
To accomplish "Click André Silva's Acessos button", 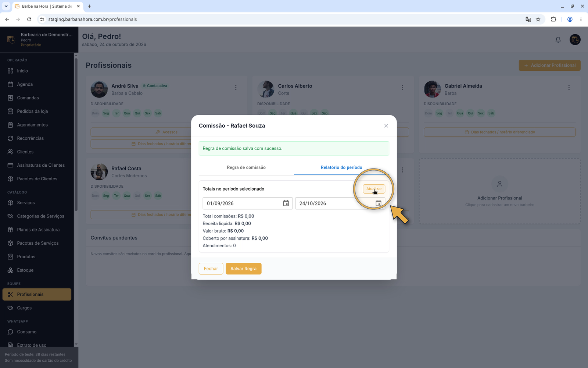I will pyautogui.click(x=166, y=132).
